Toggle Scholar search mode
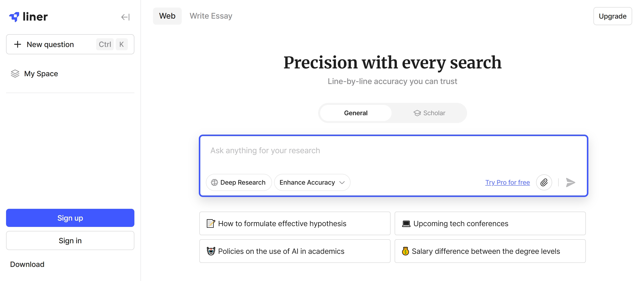The image size is (644, 281). (429, 113)
